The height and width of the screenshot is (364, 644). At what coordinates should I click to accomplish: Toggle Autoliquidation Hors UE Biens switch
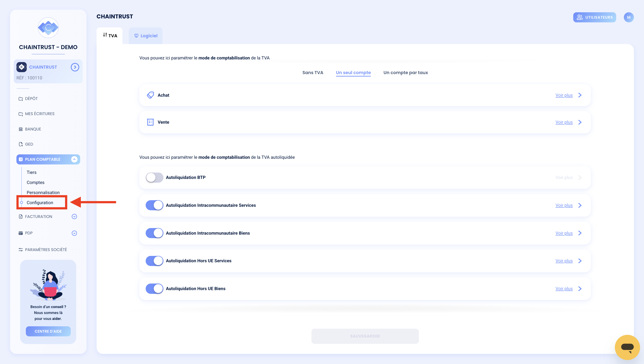[154, 289]
